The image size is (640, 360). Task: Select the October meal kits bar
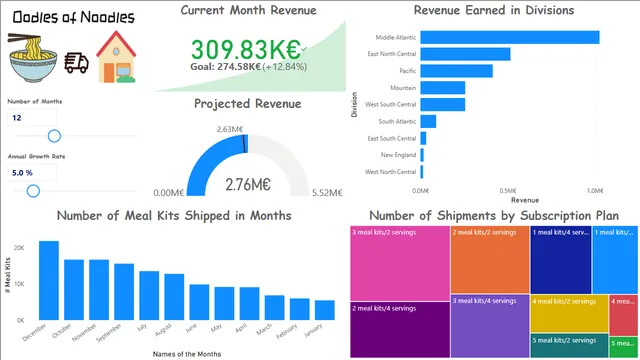point(74,290)
